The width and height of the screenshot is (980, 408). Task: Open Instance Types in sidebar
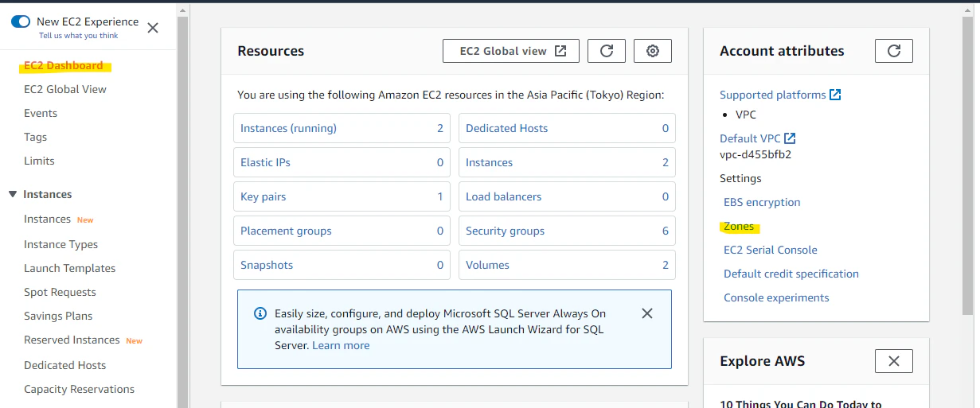61,244
